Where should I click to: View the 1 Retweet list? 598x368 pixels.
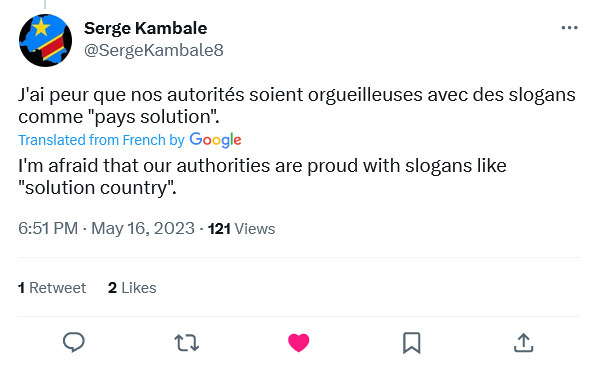pos(52,288)
